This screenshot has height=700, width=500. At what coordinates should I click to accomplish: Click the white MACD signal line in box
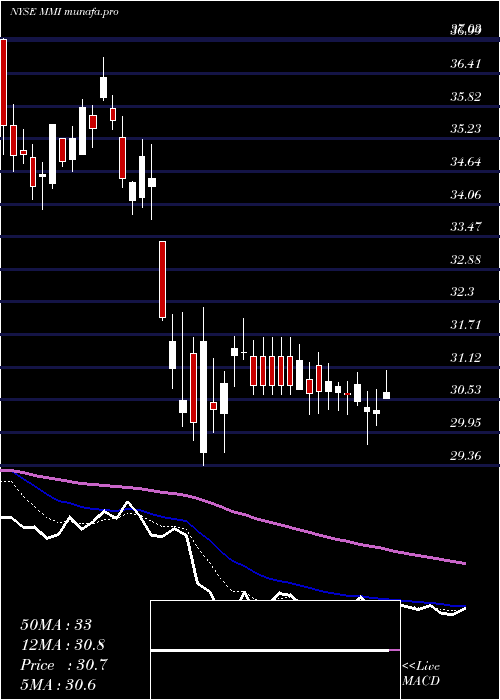[270, 651]
